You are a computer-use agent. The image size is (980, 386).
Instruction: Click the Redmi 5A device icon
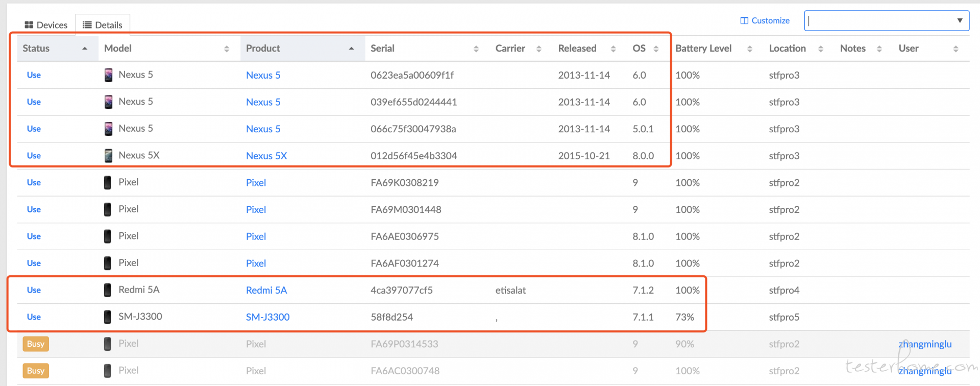[108, 290]
